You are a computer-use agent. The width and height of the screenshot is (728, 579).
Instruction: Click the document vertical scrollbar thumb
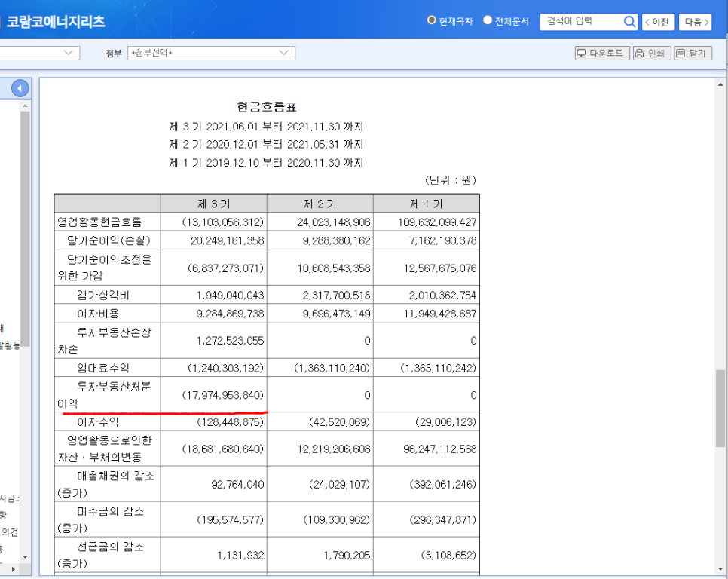pyautogui.click(x=720, y=408)
